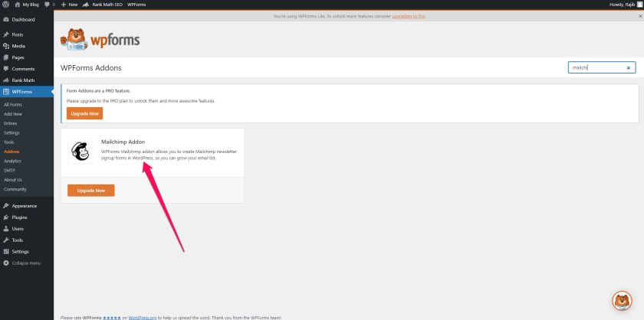The height and width of the screenshot is (320, 644).
Task: Click the Mailchimp Addon title
Action: (x=123, y=142)
